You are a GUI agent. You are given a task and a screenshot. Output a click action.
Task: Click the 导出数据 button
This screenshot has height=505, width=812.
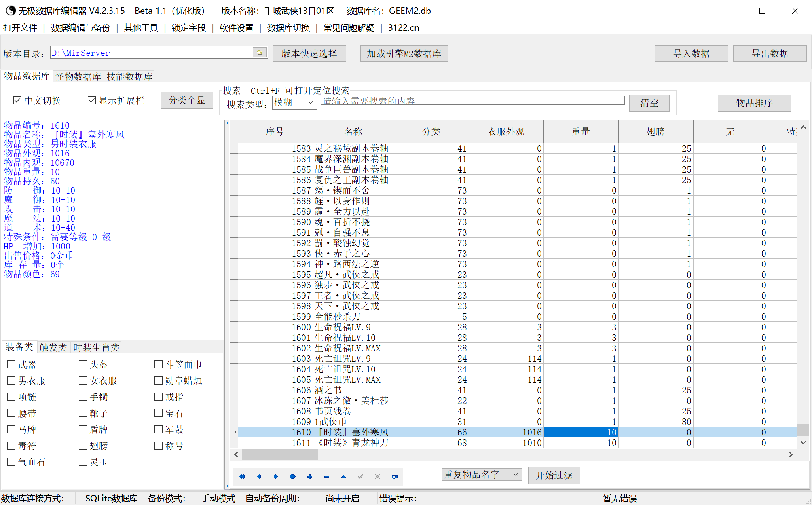[770, 53]
